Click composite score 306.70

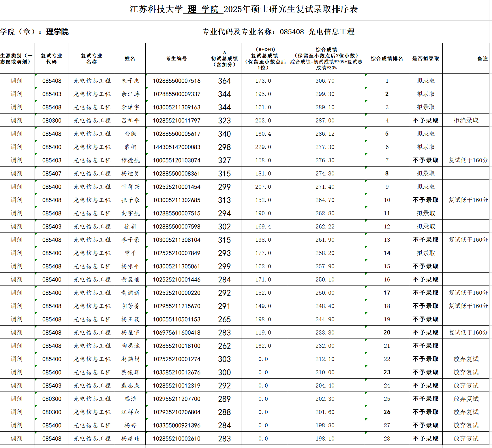tap(325, 81)
